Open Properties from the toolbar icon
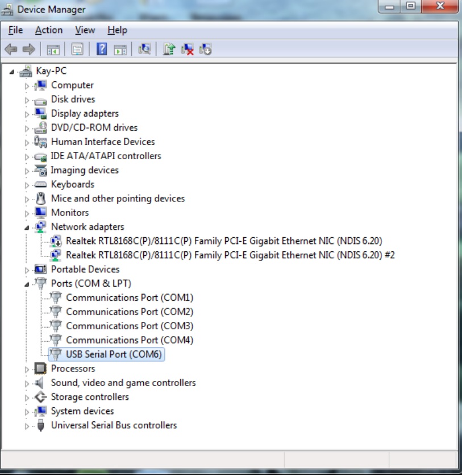Viewport: 462px width, 476px height. point(77,49)
